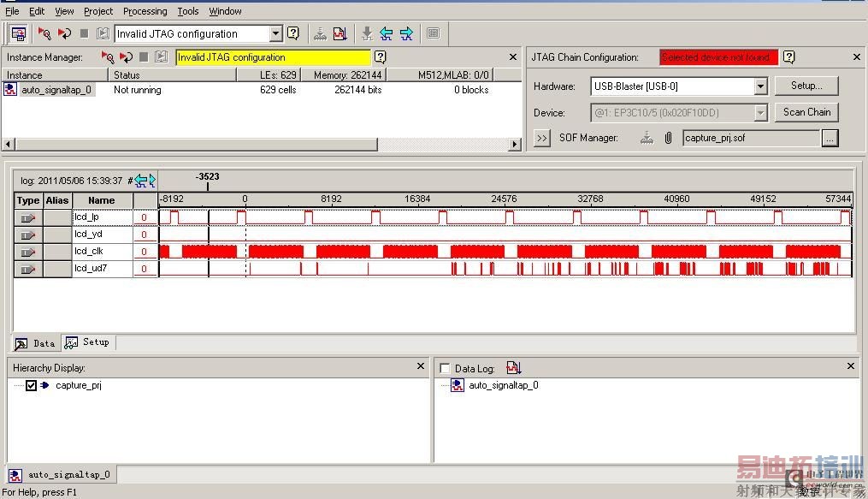Click next log arrow in waveform header

[x=152, y=181]
